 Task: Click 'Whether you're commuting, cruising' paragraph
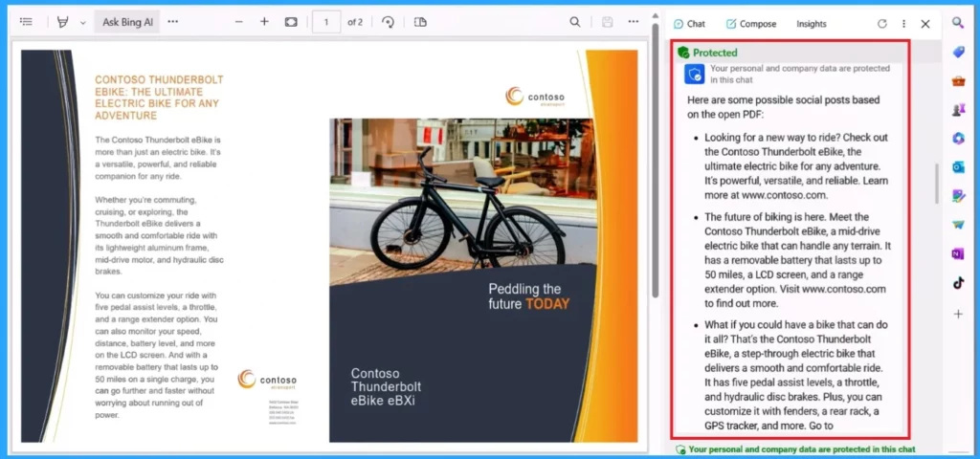tap(159, 235)
